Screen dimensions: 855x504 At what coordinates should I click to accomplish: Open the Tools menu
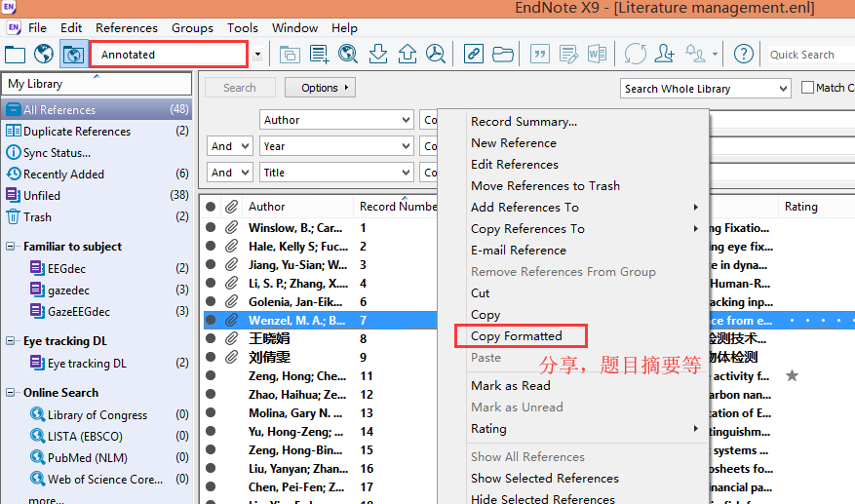coord(243,28)
